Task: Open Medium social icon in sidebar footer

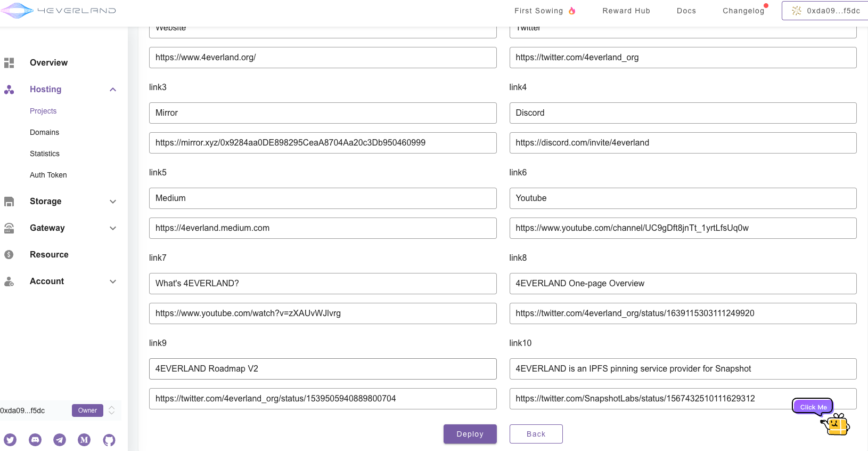Action: (84, 440)
